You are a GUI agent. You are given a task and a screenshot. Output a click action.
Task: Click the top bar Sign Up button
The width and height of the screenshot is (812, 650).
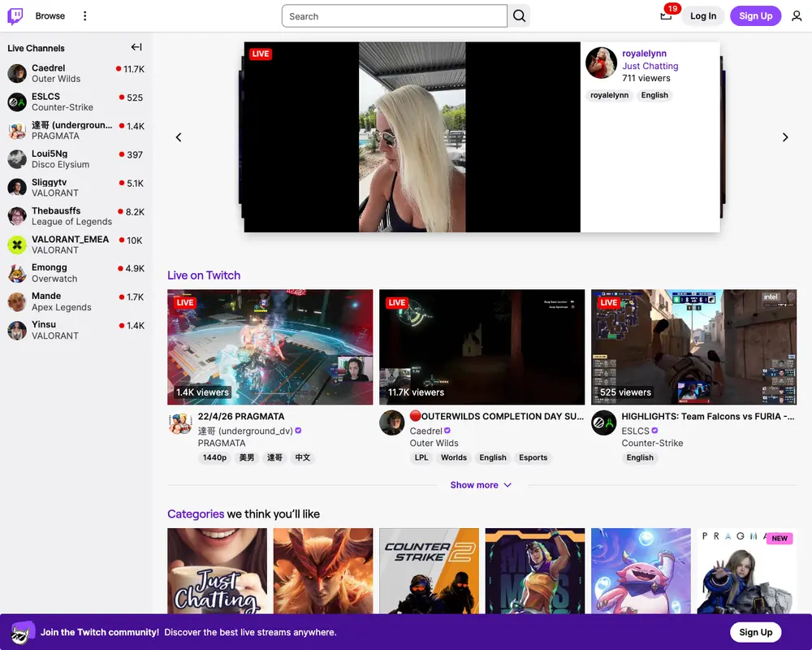pyautogui.click(x=755, y=16)
